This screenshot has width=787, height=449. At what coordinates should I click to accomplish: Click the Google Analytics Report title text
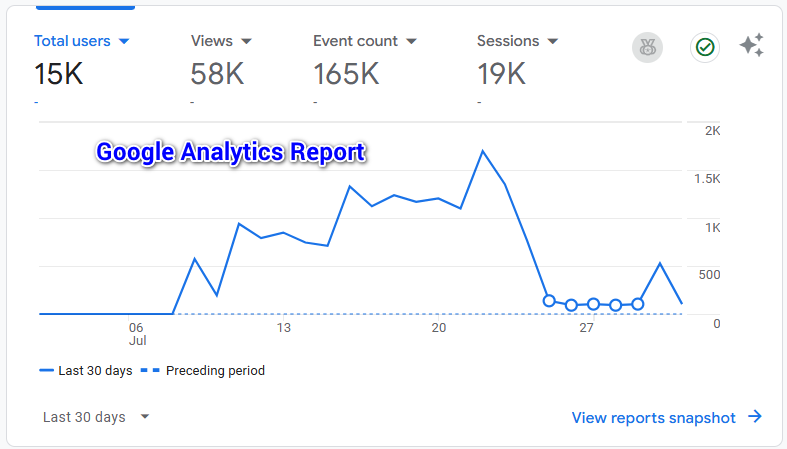(x=231, y=153)
